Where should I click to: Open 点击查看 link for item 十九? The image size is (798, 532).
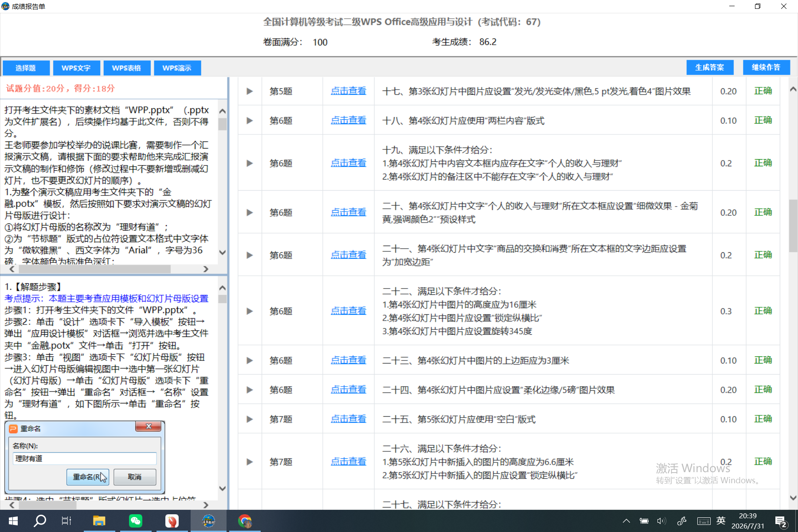tap(348, 163)
